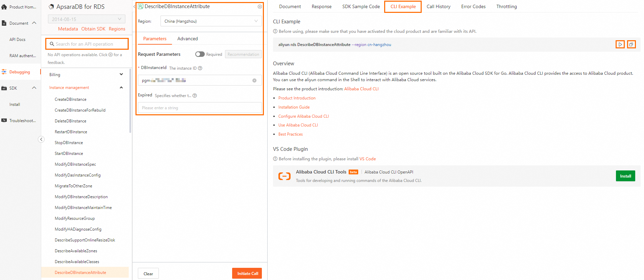Image resolution: width=644 pixels, height=280 pixels.
Task: Click the SDK icon in sidebar
Action: [x=4, y=88]
